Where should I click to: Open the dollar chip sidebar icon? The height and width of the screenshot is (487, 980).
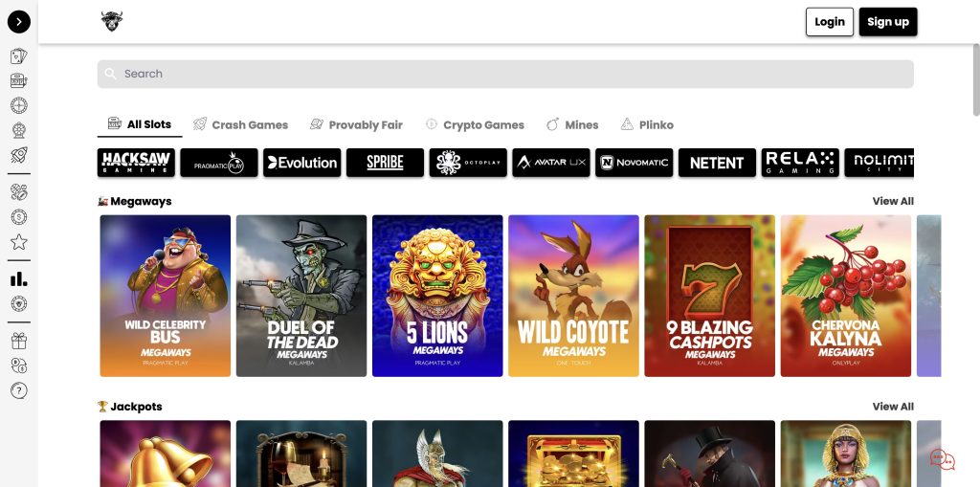point(19,217)
